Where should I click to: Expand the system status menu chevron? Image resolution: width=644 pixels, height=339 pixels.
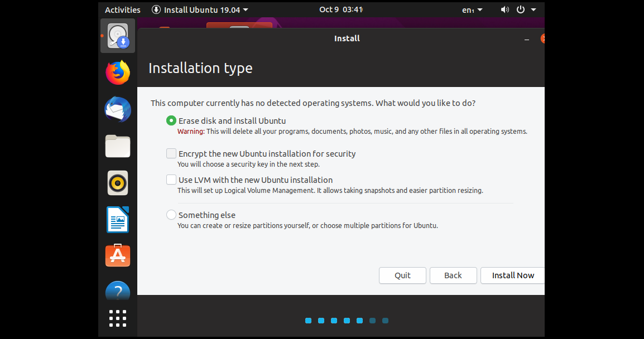tap(533, 9)
